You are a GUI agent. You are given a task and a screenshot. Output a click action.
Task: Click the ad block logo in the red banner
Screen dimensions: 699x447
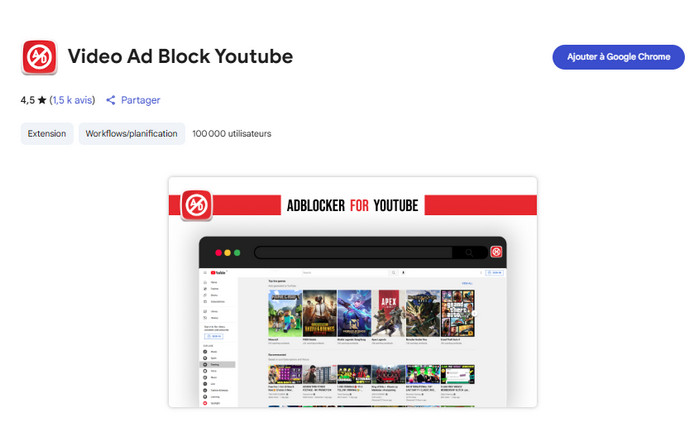pos(196,206)
